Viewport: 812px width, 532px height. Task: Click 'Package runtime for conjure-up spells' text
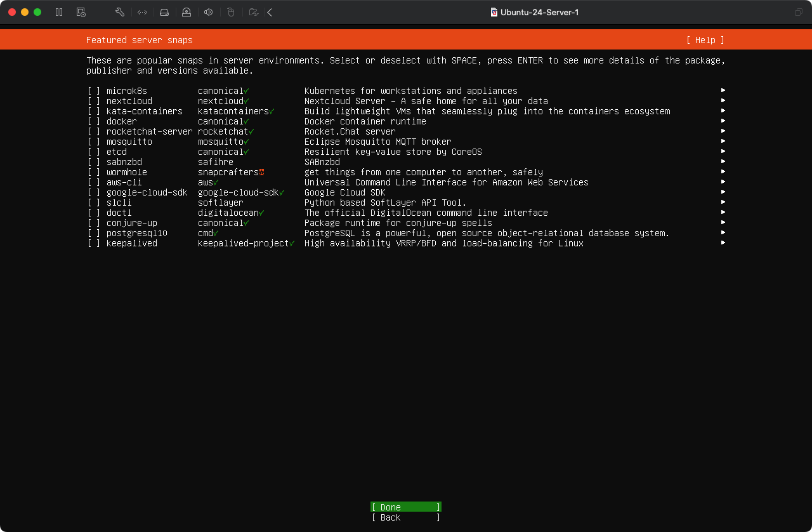point(398,223)
